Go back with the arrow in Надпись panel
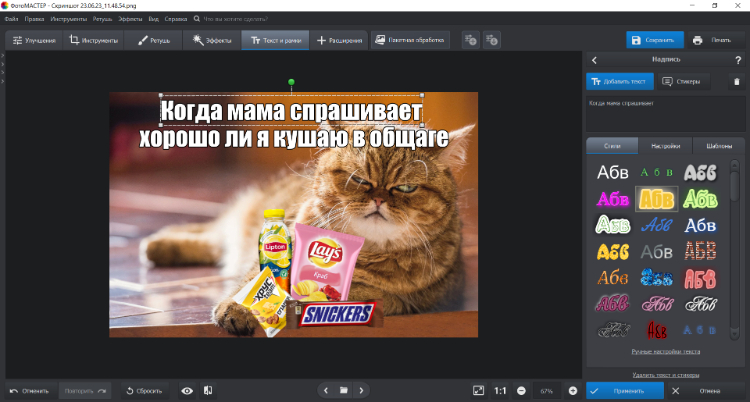Viewport: 750px width, 402px height. [594, 60]
